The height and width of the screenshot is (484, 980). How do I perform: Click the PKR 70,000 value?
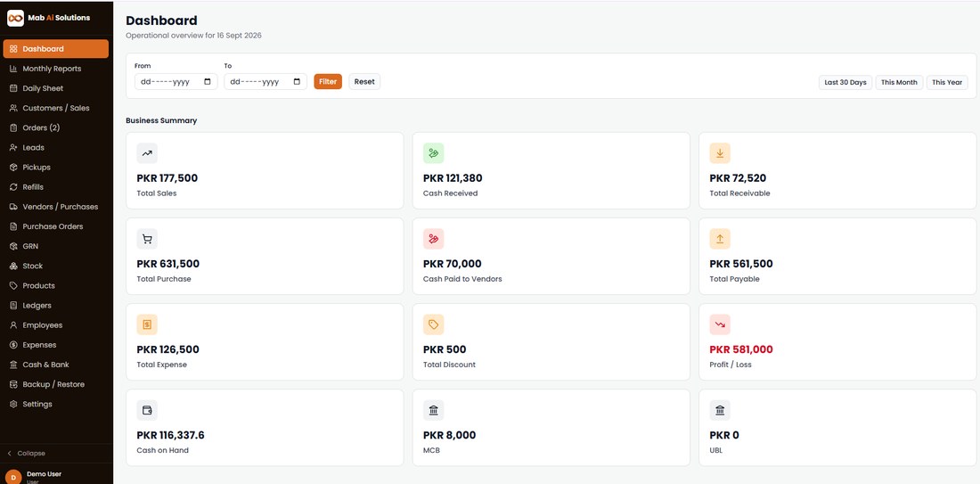tap(453, 264)
